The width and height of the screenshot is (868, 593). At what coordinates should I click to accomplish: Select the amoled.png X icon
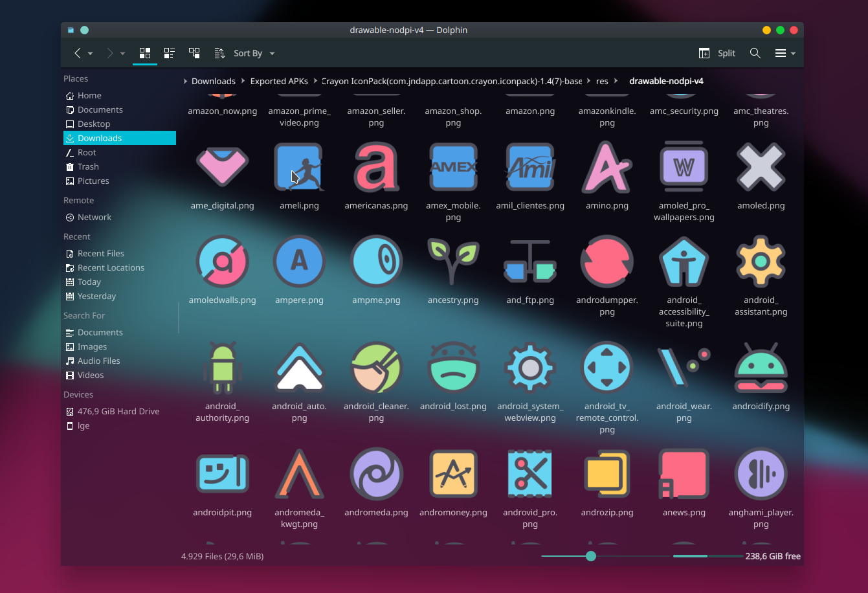(x=761, y=167)
